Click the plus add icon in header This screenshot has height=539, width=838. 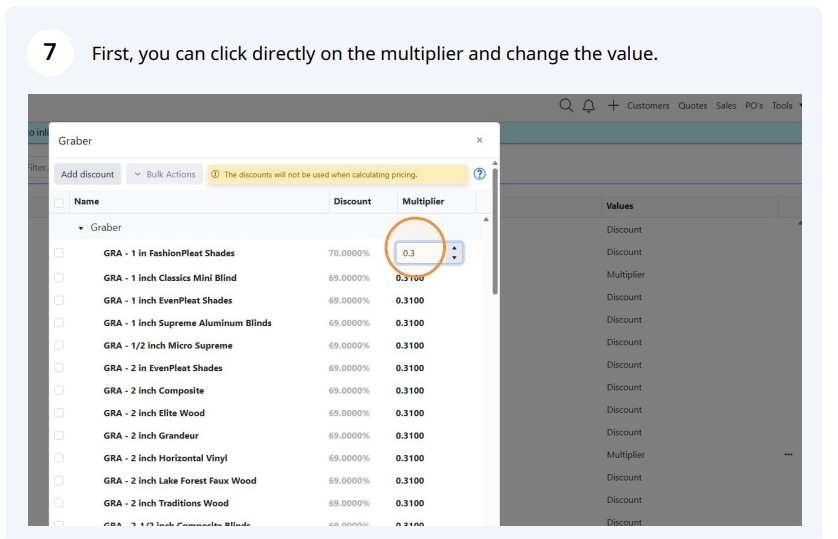(613, 105)
